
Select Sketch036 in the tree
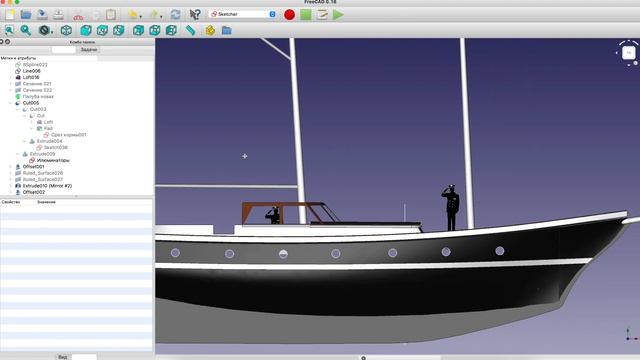pyautogui.click(x=56, y=147)
